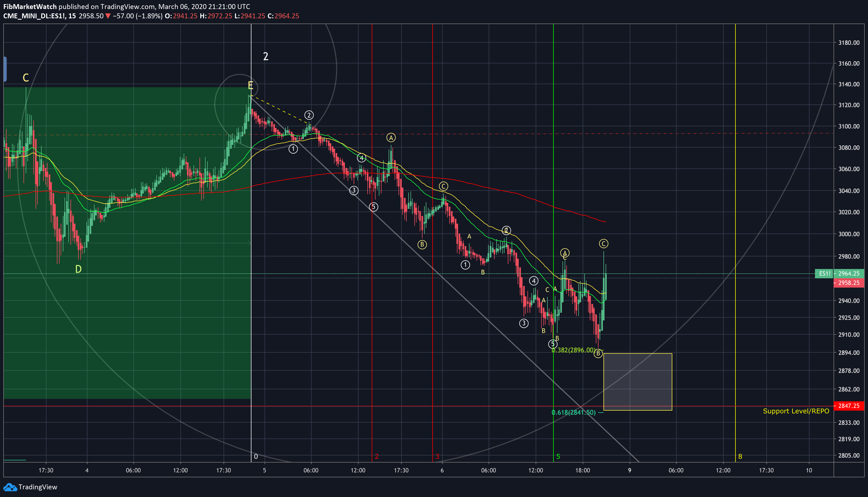The width and height of the screenshot is (868, 497).
Task: Select the dashed yellow trend line from E
Action: tap(280, 109)
